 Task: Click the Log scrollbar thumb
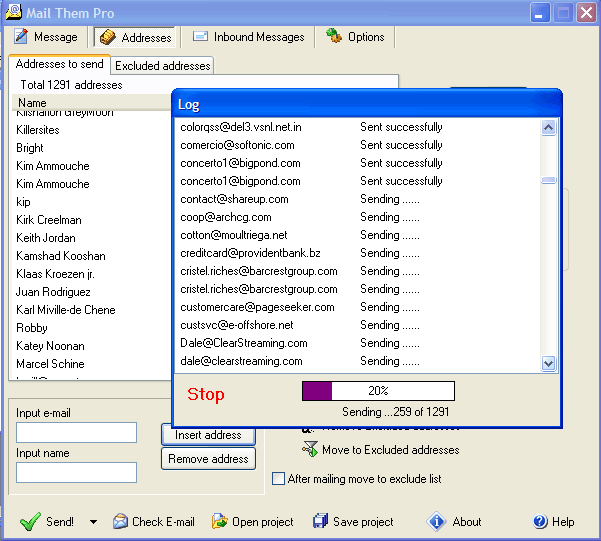point(548,180)
